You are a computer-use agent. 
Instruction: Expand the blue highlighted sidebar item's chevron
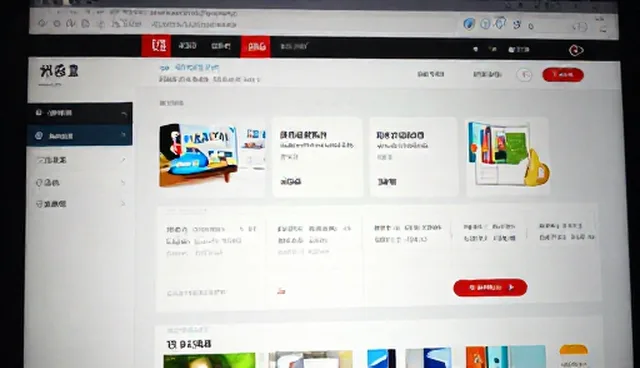click(x=123, y=134)
